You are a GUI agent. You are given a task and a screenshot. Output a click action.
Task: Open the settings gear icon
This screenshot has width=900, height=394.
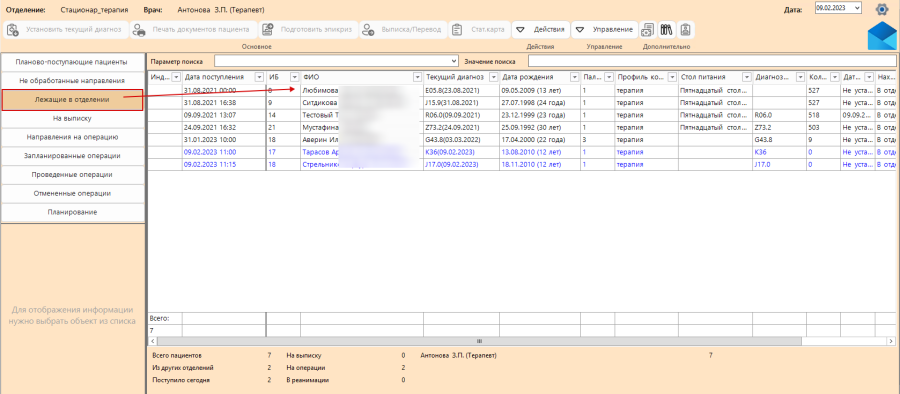tap(882, 9)
